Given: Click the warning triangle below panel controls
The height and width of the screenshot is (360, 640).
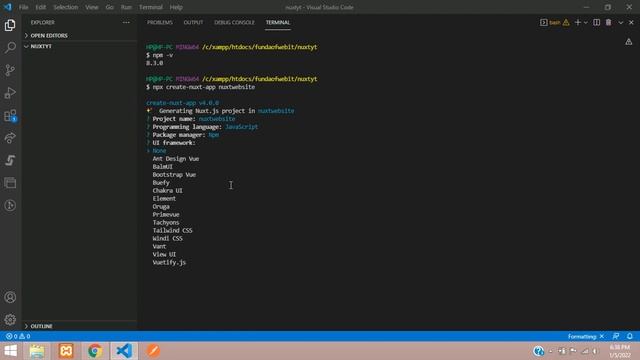Looking at the screenshot, I should tap(629, 41).
